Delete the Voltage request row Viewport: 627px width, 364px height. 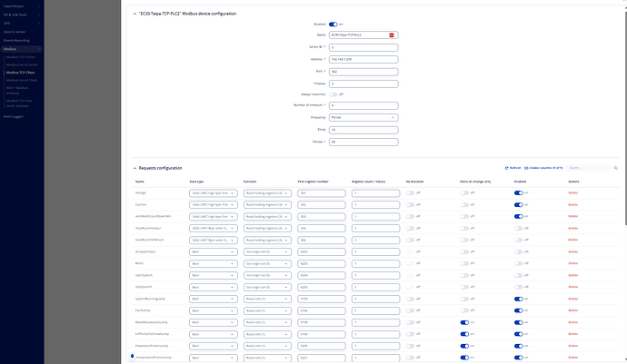[x=572, y=192]
